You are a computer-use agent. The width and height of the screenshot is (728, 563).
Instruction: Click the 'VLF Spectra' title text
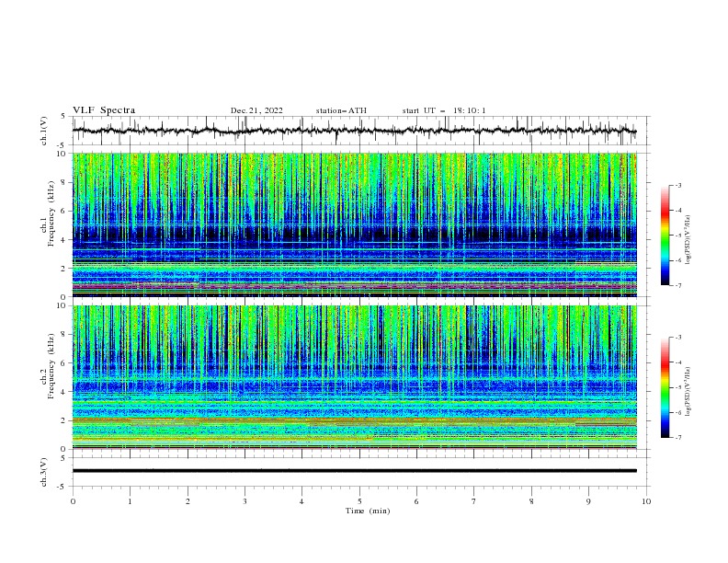[104, 110]
